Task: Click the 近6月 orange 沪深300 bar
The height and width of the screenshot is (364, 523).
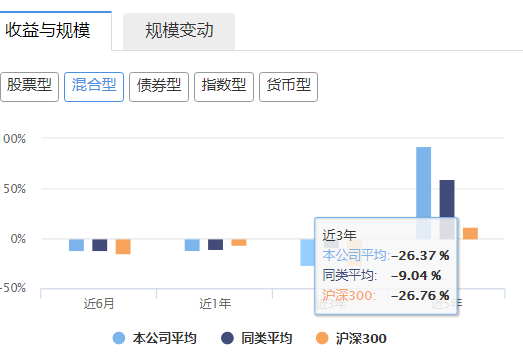Action: click(123, 247)
